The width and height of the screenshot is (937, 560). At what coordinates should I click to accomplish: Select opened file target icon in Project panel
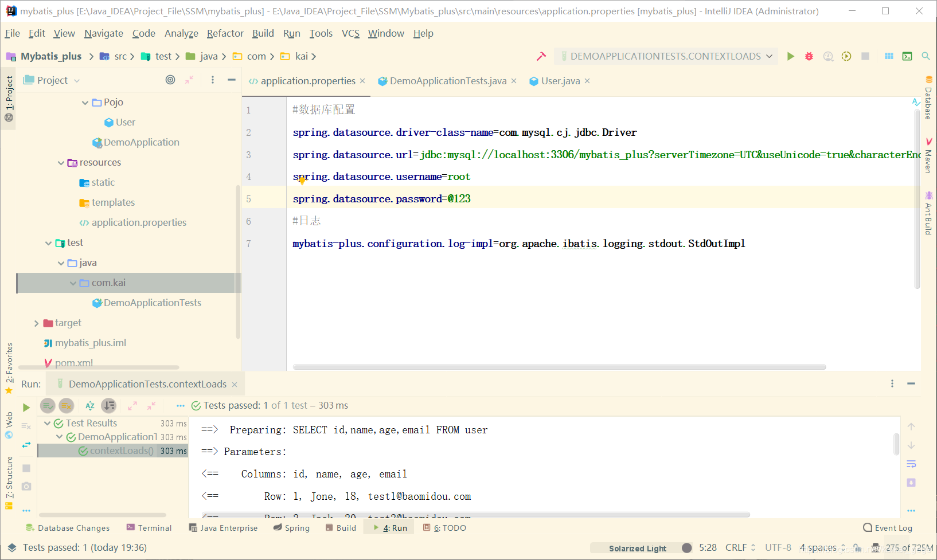(170, 80)
